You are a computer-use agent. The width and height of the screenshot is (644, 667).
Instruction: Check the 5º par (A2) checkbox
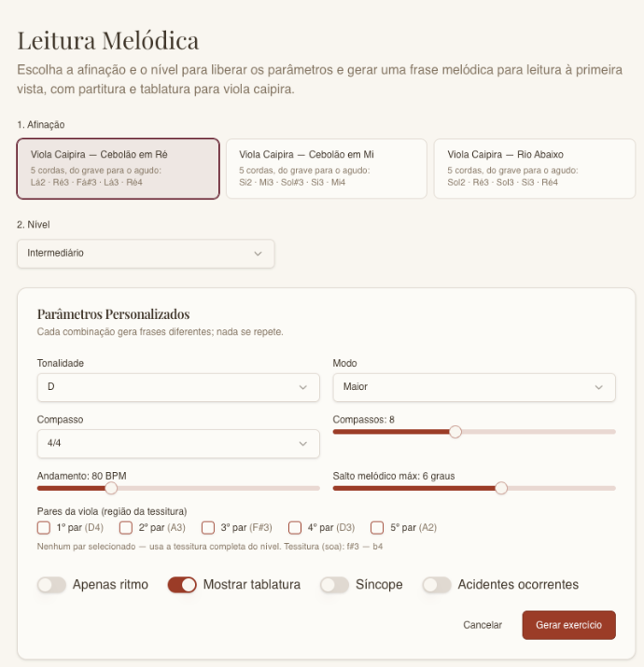tap(377, 527)
